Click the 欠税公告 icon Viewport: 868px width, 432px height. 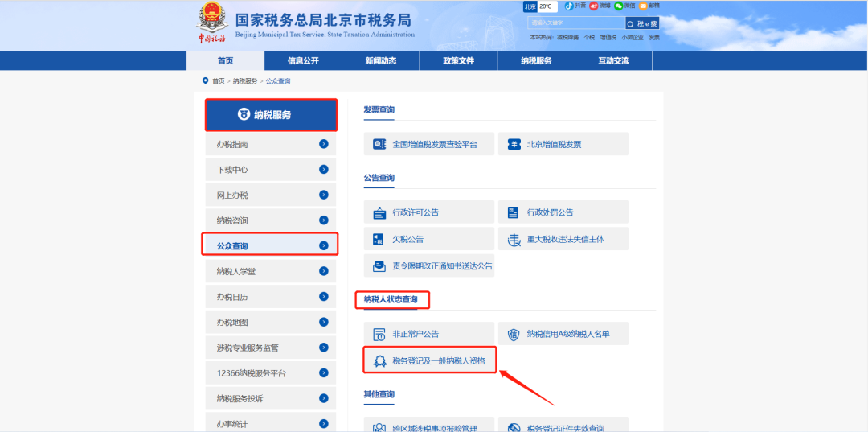tap(379, 239)
